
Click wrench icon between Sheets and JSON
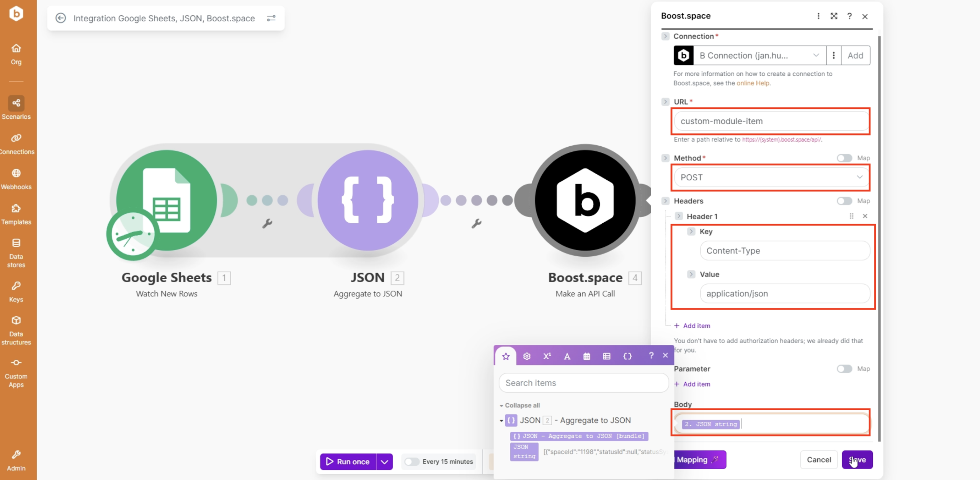267,223
